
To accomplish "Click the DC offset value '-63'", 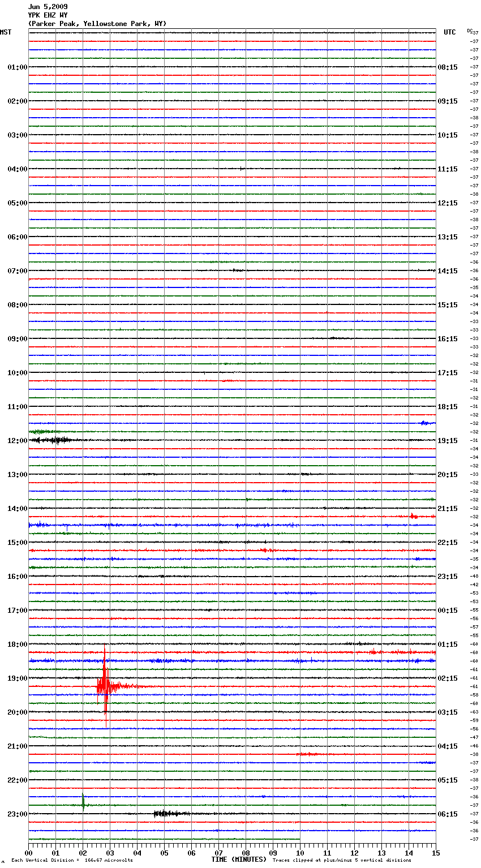I will (x=474, y=712).
